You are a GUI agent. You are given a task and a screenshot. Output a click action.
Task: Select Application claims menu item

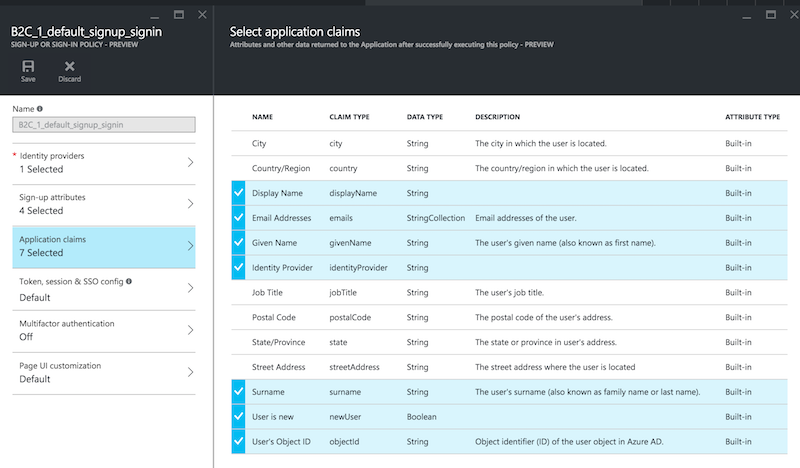(104, 247)
